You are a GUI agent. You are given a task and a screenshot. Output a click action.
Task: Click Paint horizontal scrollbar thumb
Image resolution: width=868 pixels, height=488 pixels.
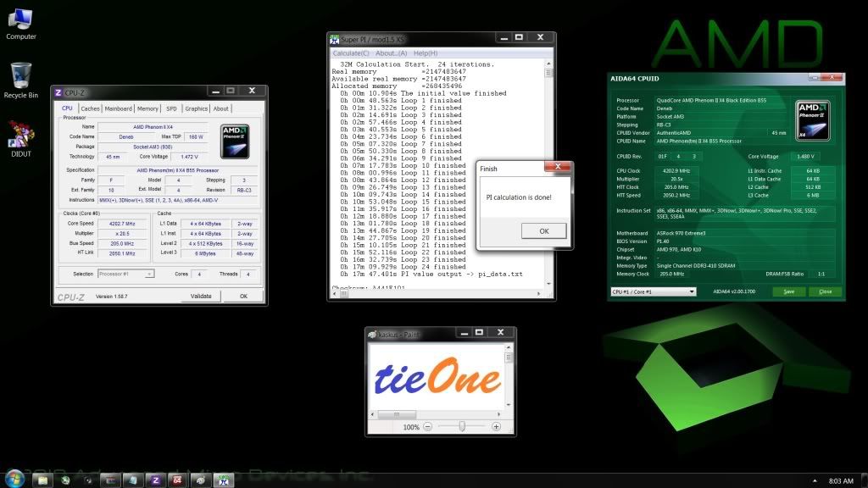pos(397,414)
